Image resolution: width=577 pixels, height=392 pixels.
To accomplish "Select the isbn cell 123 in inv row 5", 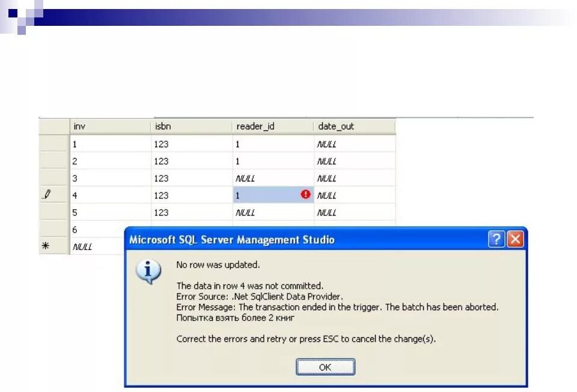I will pyautogui.click(x=192, y=212).
